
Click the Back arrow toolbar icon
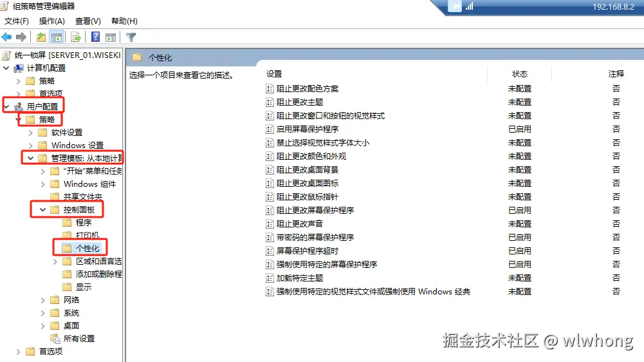click(x=6, y=37)
